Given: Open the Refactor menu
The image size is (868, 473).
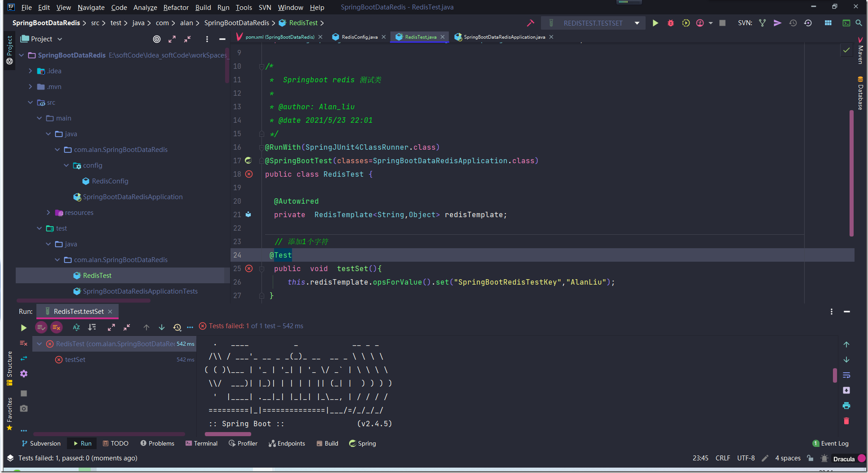Looking at the screenshot, I should 176,7.
